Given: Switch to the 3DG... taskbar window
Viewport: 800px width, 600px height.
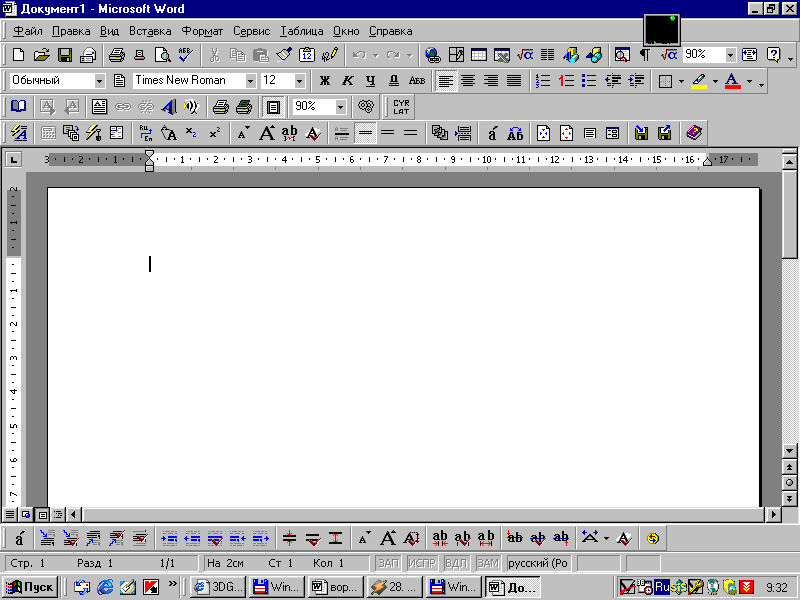Looking at the screenshot, I should (x=218, y=587).
